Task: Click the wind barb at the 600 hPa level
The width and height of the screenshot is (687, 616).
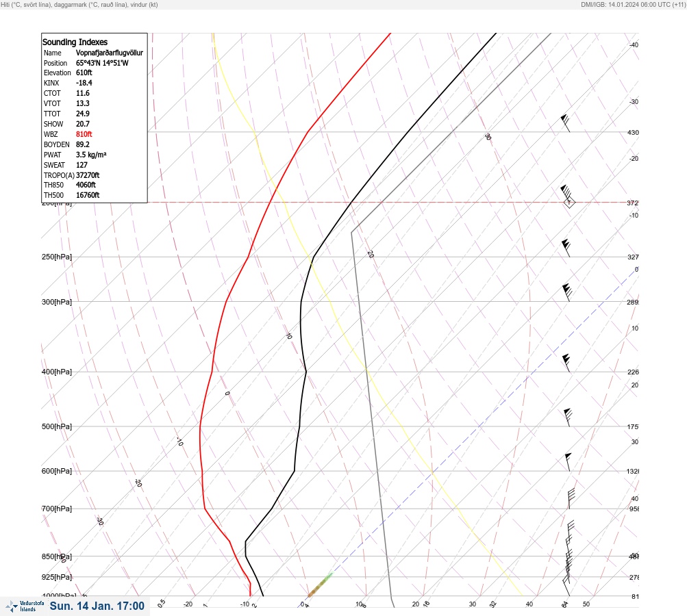Action: (568, 462)
